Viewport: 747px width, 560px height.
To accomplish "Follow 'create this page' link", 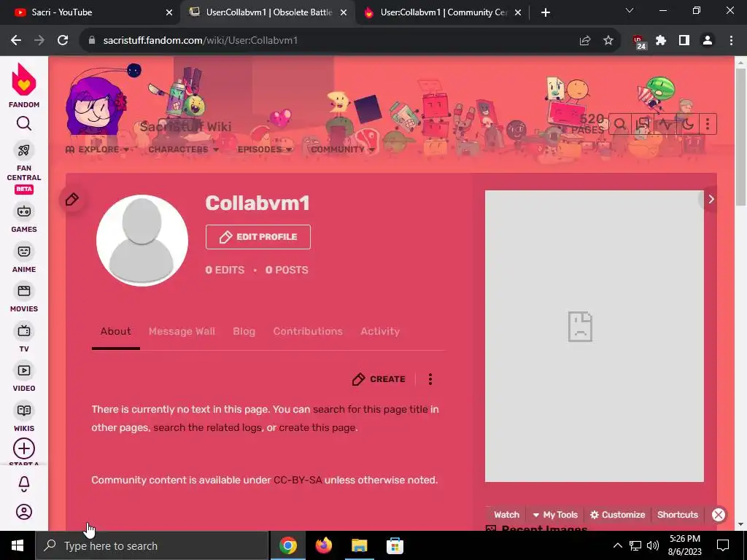I will click(x=317, y=427).
